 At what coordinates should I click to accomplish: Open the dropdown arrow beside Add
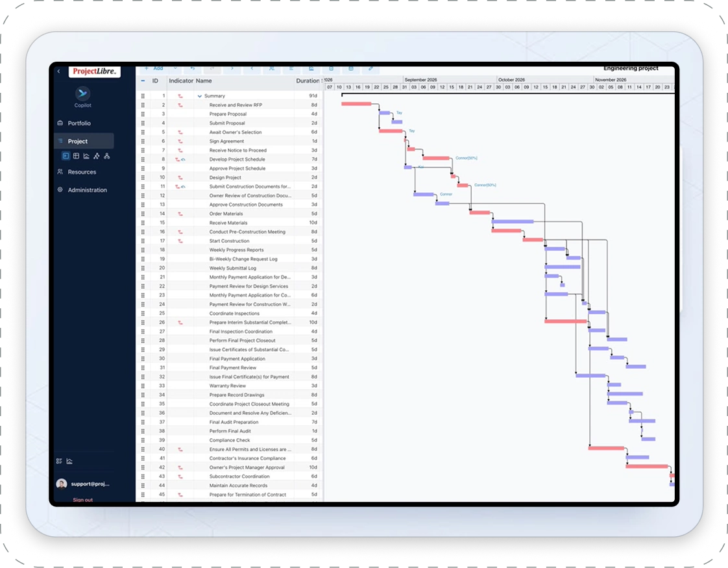(175, 68)
